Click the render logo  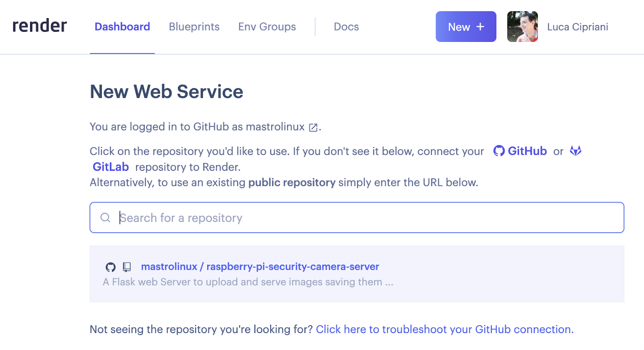[x=39, y=26]
